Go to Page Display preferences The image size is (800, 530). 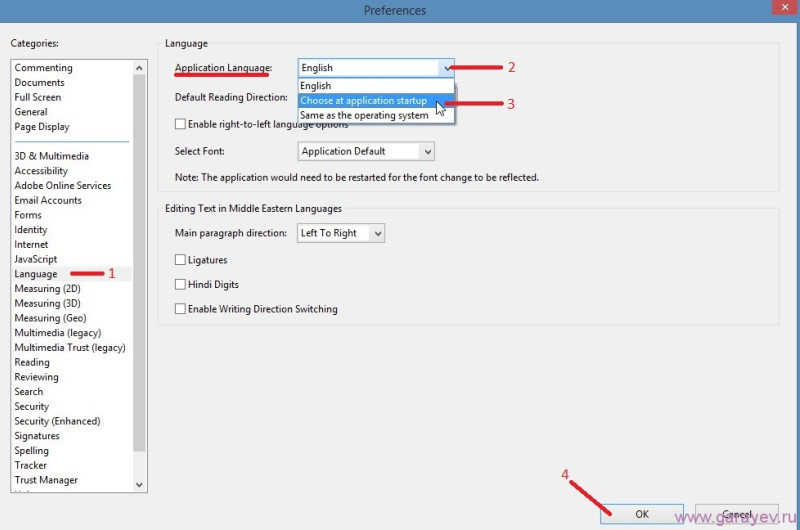tap(42, 127)
